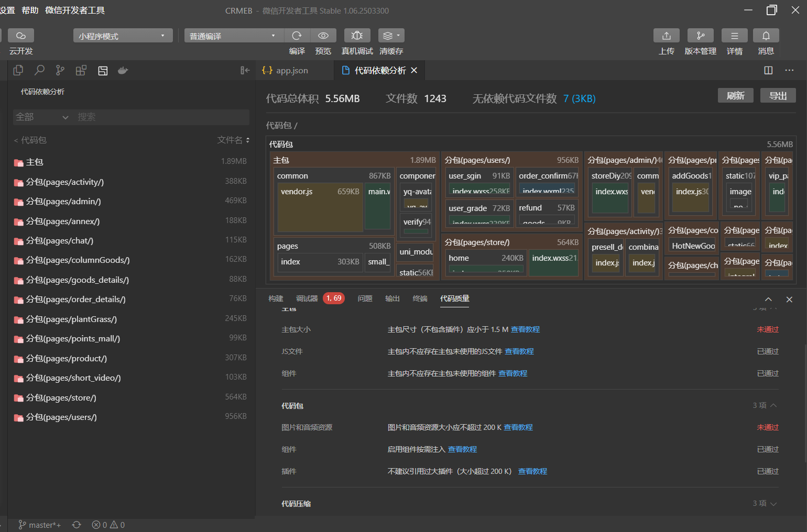Screen dimensions: 807x532
Task: Click the 搜索 search input field
Action: (161, 117)
